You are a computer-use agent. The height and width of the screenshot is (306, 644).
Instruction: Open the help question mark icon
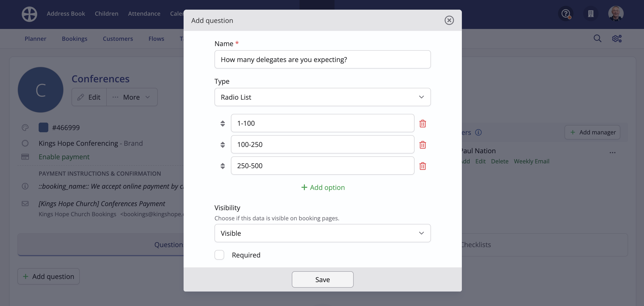coord(565,14)
